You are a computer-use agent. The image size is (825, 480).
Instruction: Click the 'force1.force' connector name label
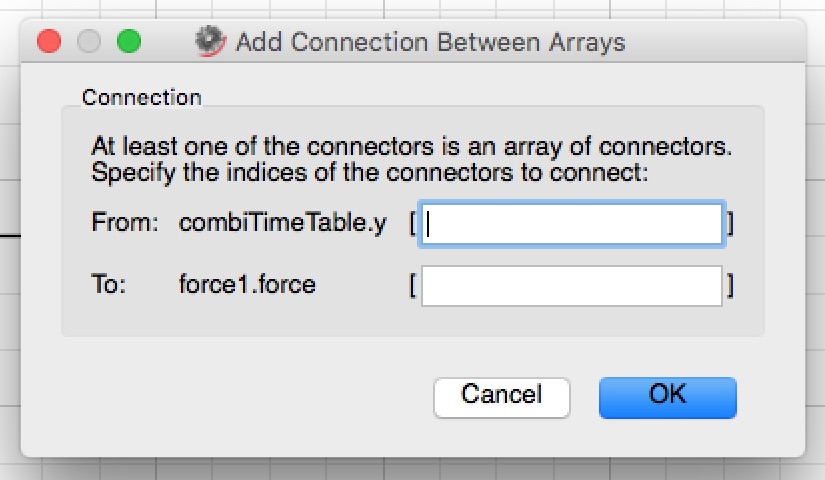point(247,284)
